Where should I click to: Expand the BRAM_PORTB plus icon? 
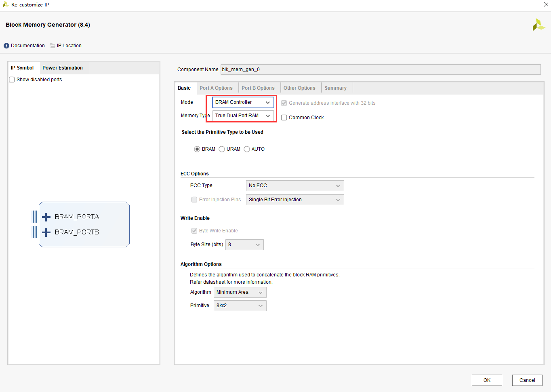(x=46, y=232)
